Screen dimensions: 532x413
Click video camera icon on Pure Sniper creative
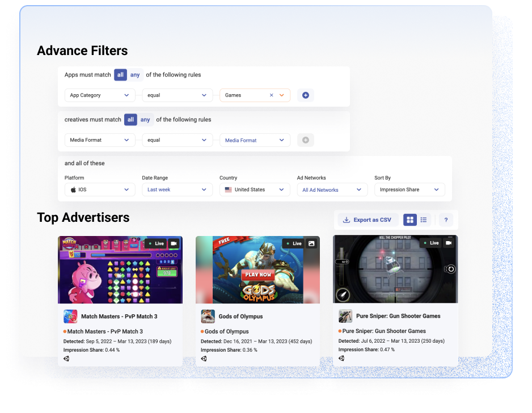pyautogui.click(x=449, y=243)
